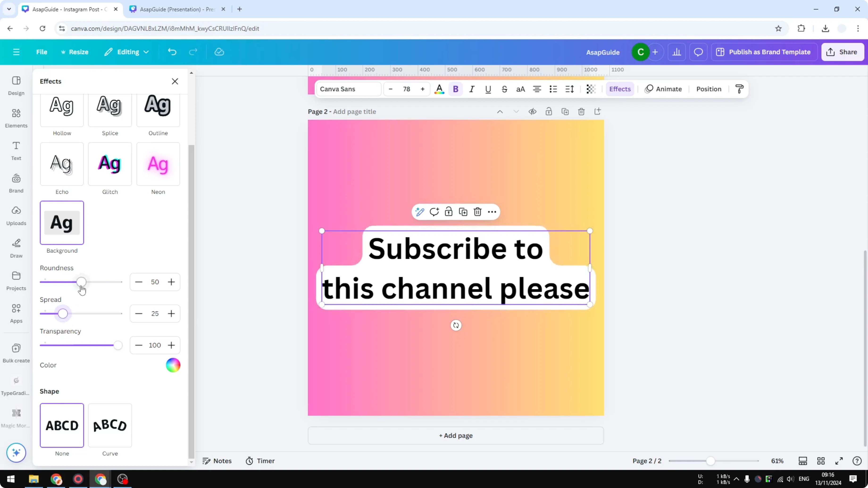
Task: Duplicate the current page
Action: (x=565, y=112)
